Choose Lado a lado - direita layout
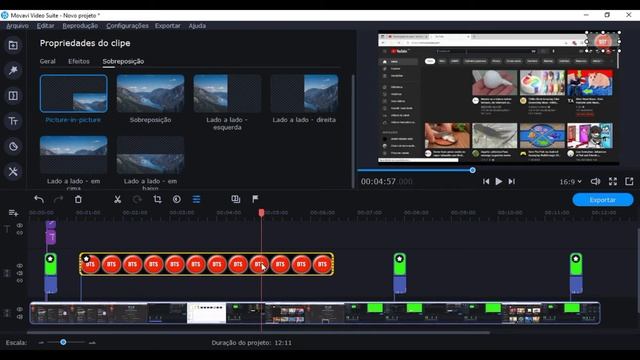 click(x=304, y=93)
